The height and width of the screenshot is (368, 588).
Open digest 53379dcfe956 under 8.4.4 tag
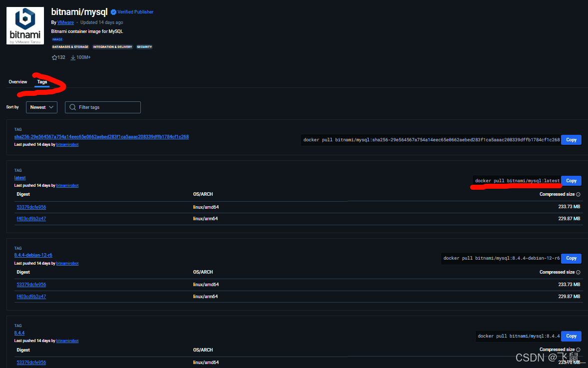coord(31,363)
